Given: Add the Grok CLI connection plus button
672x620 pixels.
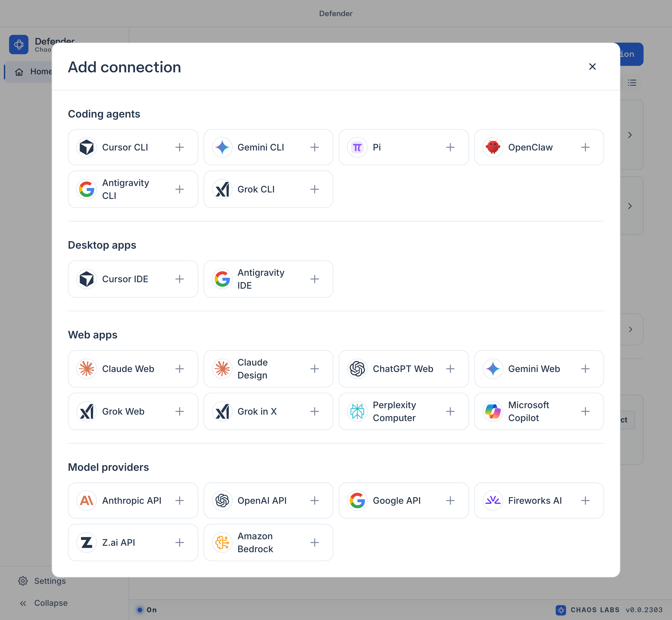Looking at the screenshot, I should [x=314, y=189].
